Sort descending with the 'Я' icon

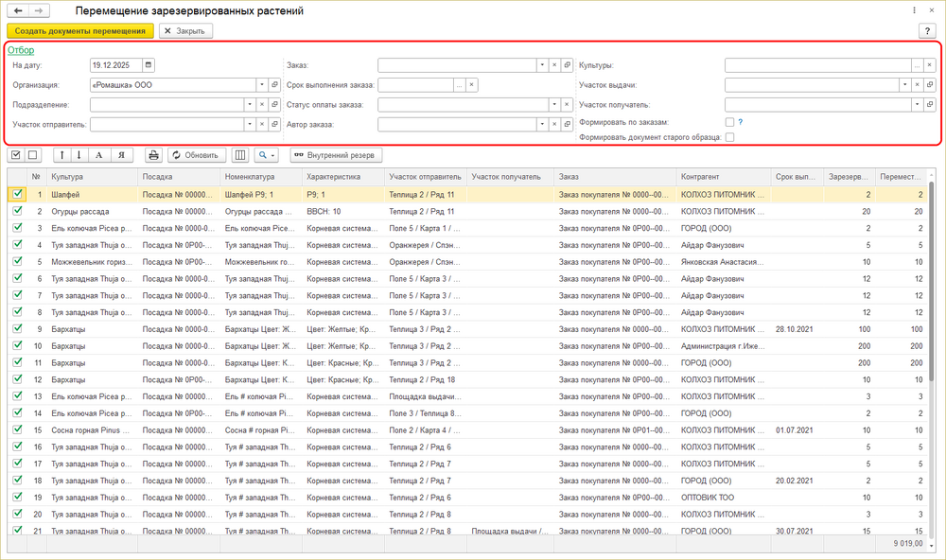coord(120,155)
